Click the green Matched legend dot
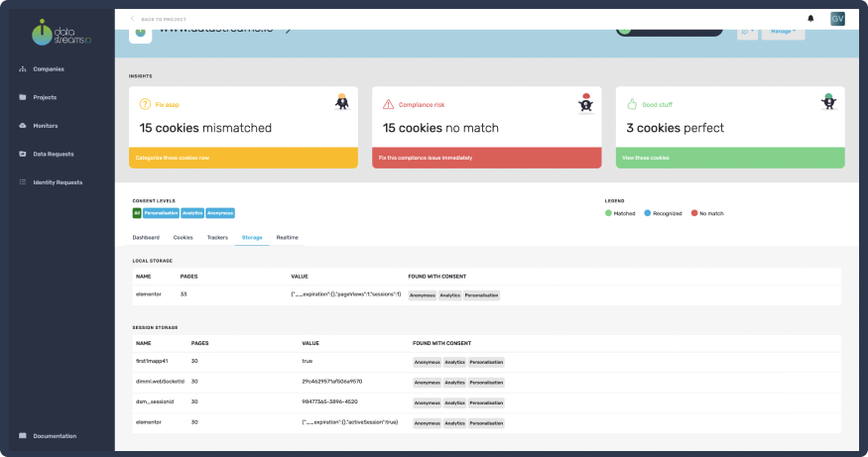The height and width of the screenshot is (457, 868). click(608, 213)
